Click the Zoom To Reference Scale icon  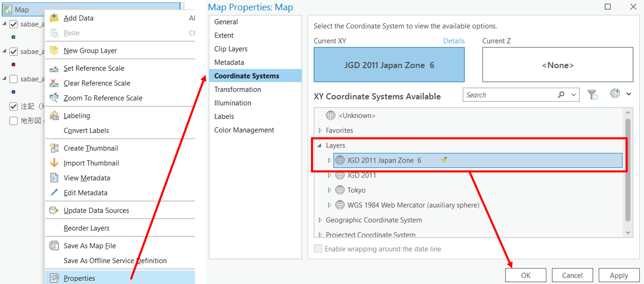(x=54, y=98)
